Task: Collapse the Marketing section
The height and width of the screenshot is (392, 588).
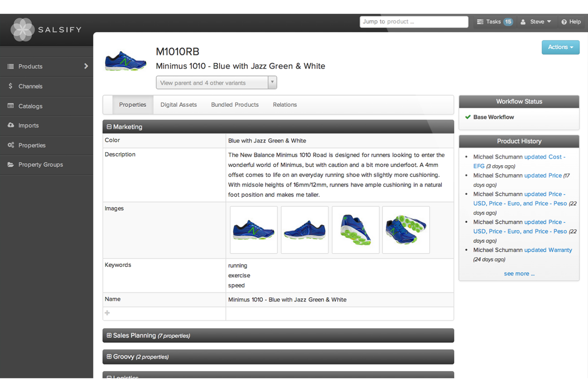Action: (x=109, y=127)
